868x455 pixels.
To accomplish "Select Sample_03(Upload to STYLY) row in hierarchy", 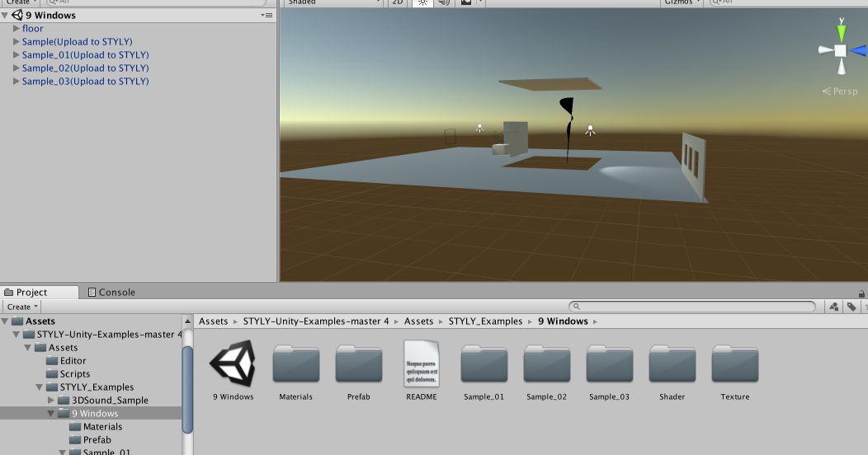I will (x=139, y=82).
